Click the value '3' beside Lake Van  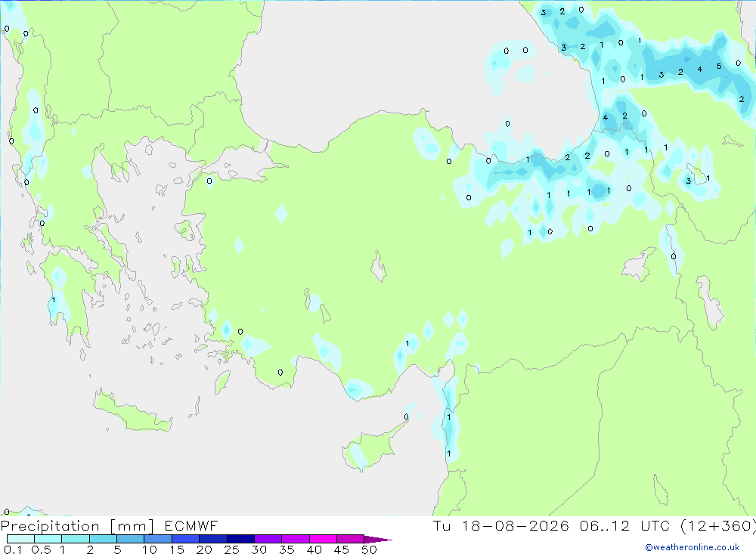pyautogui.click(x=689, y=181)
